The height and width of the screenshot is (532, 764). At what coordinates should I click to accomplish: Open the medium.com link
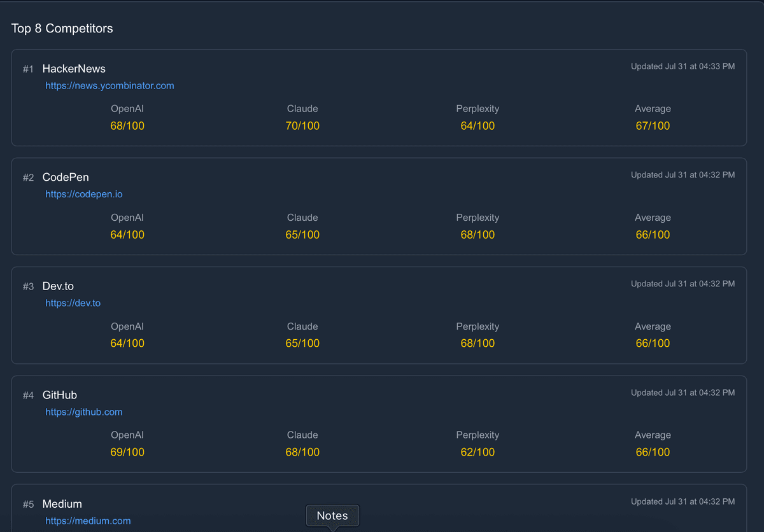coord(88,521)
